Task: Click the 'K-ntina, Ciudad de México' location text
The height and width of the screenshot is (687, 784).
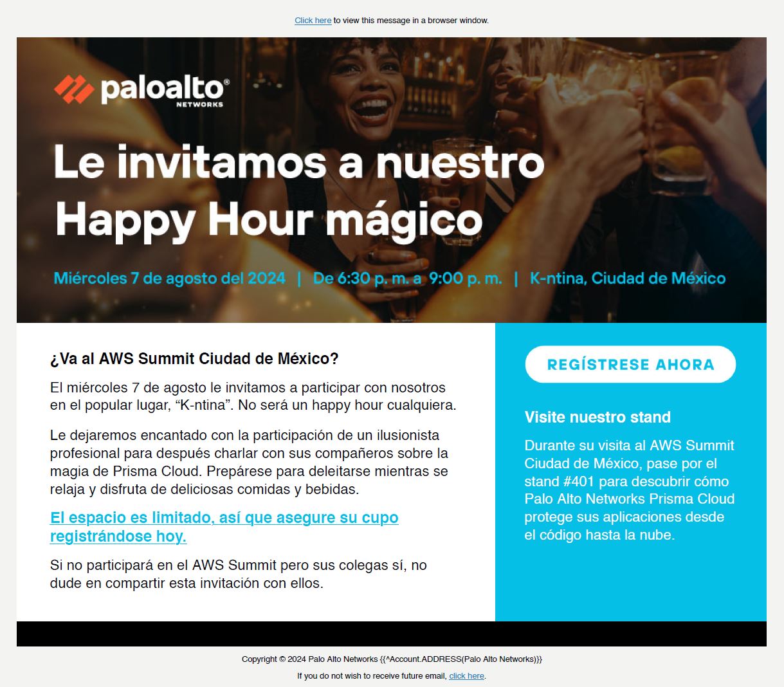Action: pyautogui.click(x=628, y=279)
